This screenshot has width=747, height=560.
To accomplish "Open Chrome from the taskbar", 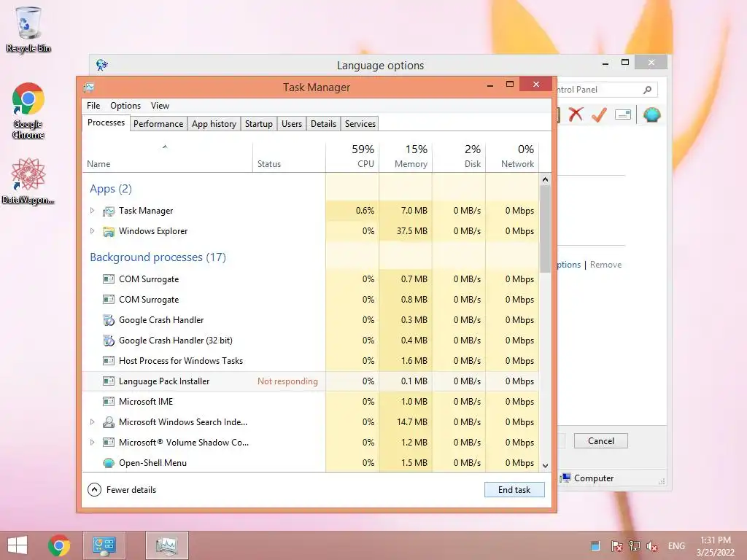I will [x=59, y=545].
